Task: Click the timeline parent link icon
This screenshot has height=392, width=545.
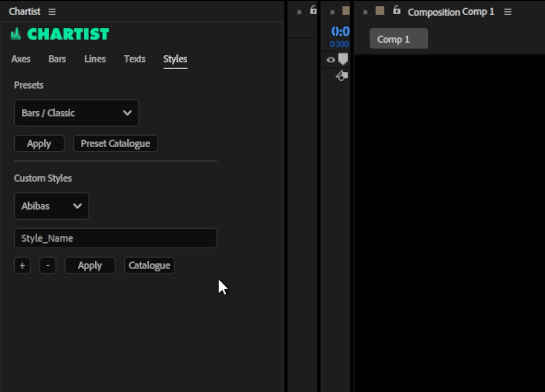Action: [x=341, y=76]
